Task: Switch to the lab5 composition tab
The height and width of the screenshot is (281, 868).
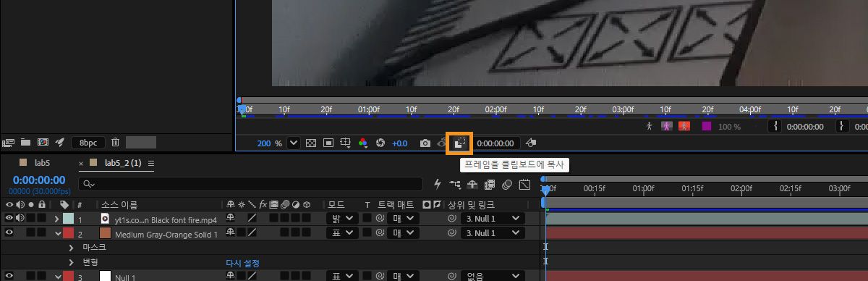Action: [x=42, y=163]
